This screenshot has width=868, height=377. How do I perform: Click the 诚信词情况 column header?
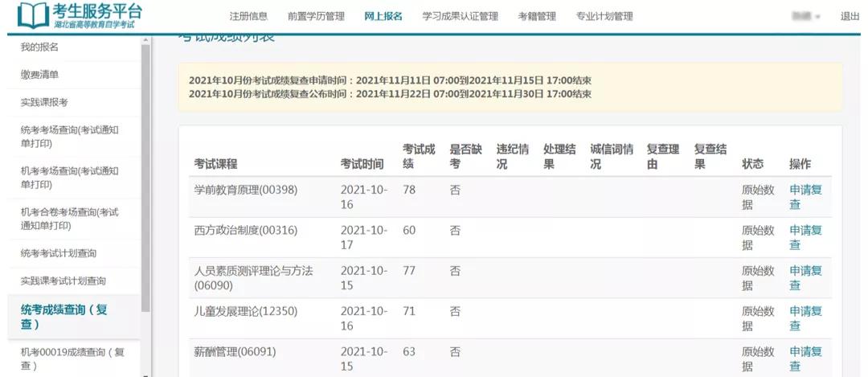612,157
